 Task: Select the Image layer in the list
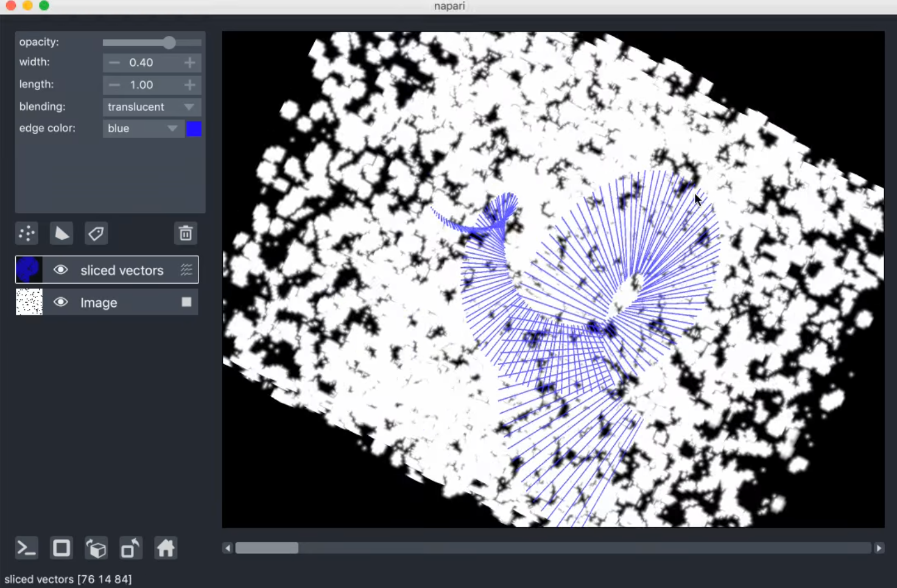[x=98, y=302]
